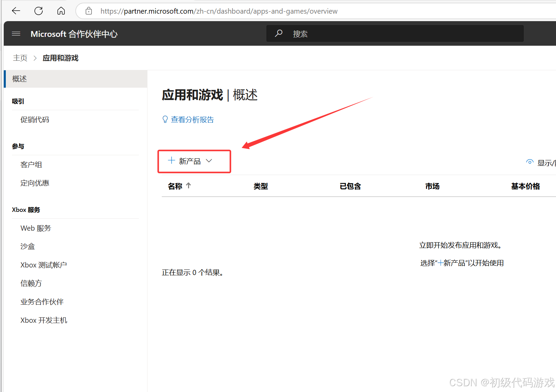Select 概述 in the sidebar
Image resolution: width=556 pixels, height=392 pixels.
[76, 79]
